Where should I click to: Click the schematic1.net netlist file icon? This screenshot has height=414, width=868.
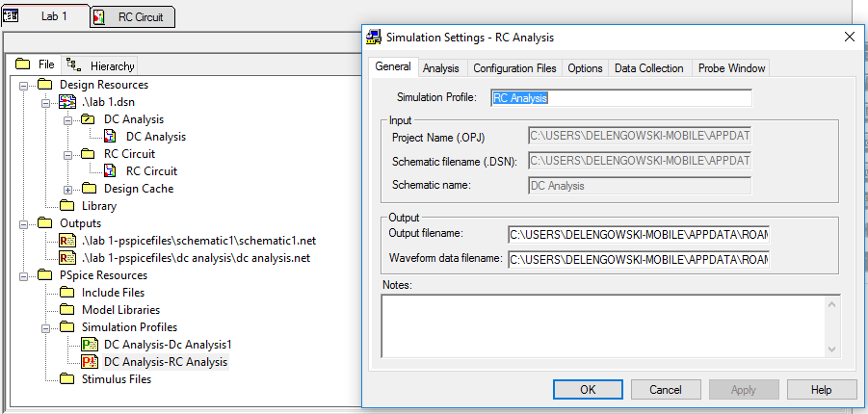click(x=67, y=241)
